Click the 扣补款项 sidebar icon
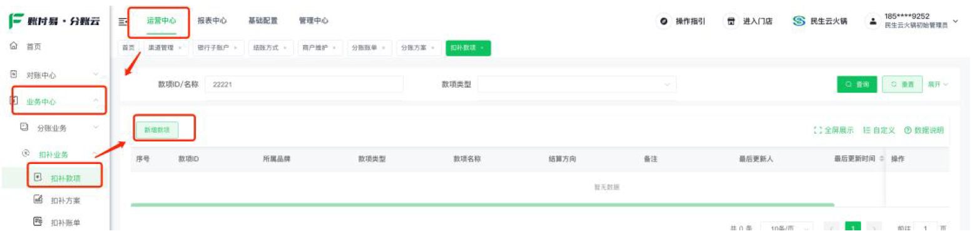 click(x=38, y=178)
